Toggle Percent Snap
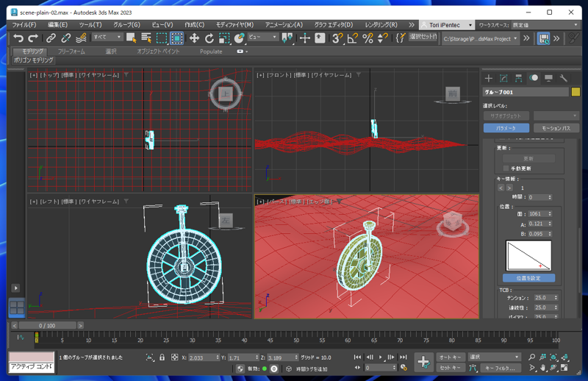The image size is (588, 381). tap(368, 38)
